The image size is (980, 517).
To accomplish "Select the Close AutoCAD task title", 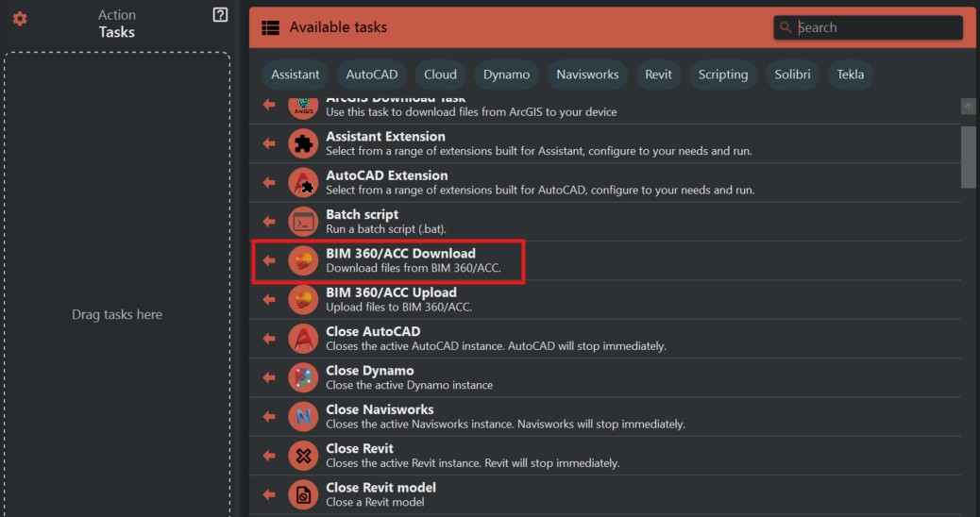I will click(x=373, y=331).
